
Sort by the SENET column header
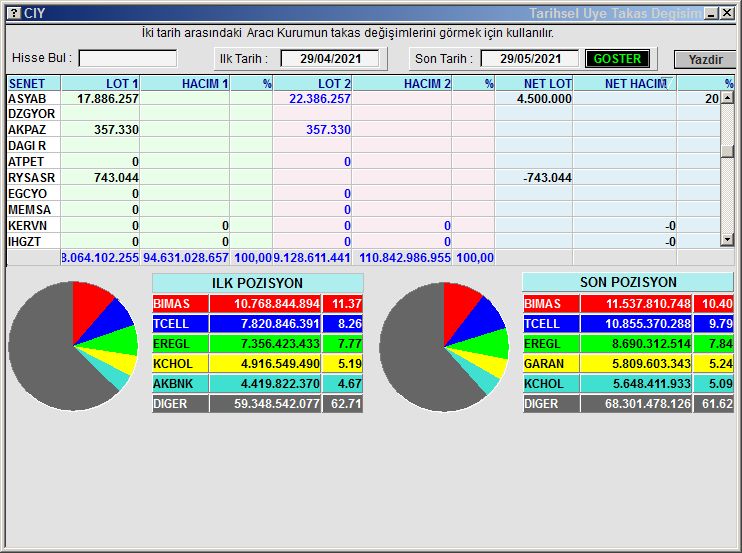point(34,83)
